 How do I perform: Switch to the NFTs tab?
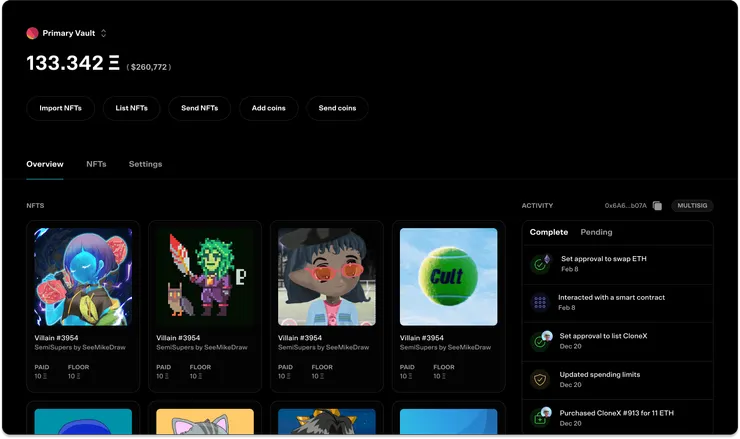click(96, 164)
